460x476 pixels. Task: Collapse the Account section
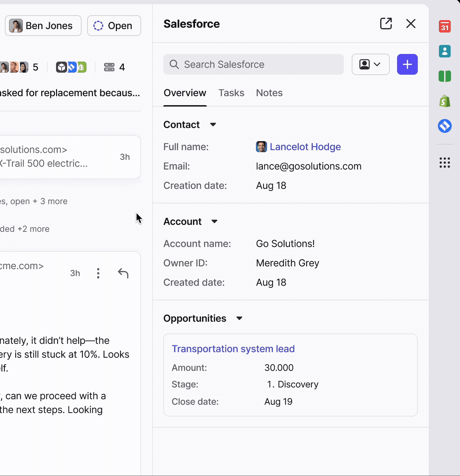click(x=214, y=221)
